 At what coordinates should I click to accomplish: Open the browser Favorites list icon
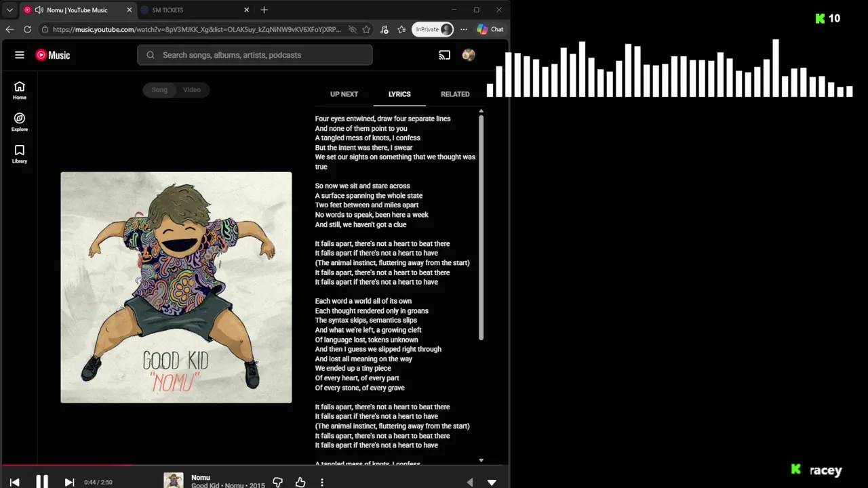(401, 29)
